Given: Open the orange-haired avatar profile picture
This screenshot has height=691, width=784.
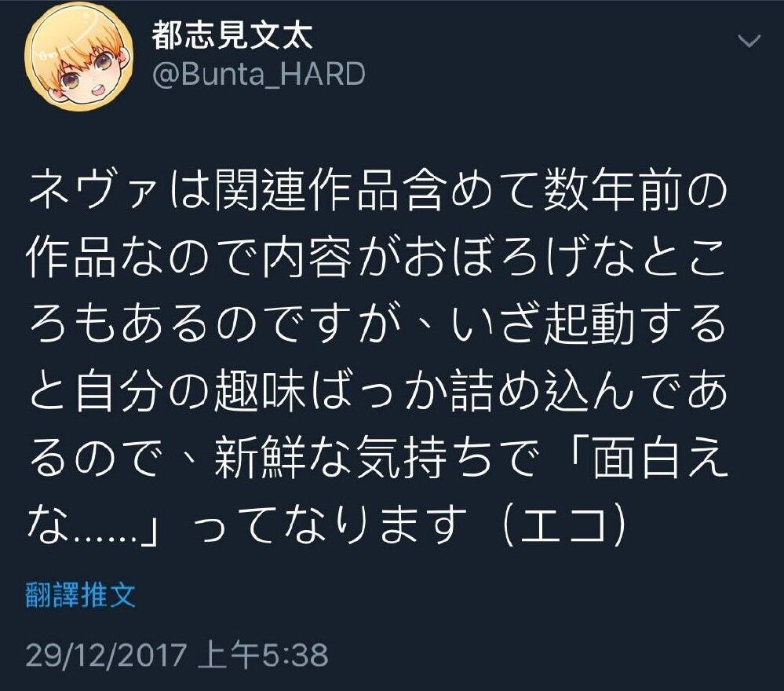Looking at the screenshot, I should tap(79, 56).
